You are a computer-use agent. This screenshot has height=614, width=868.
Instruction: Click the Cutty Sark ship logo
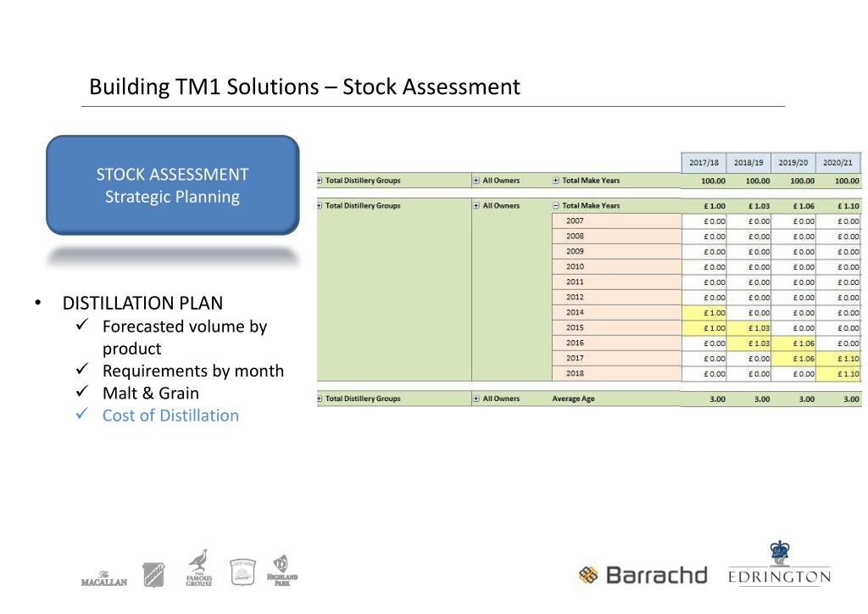[242, 572]
